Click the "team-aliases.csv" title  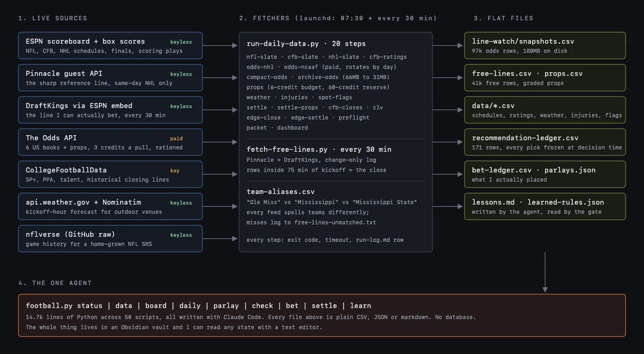[x=281, y=192]
